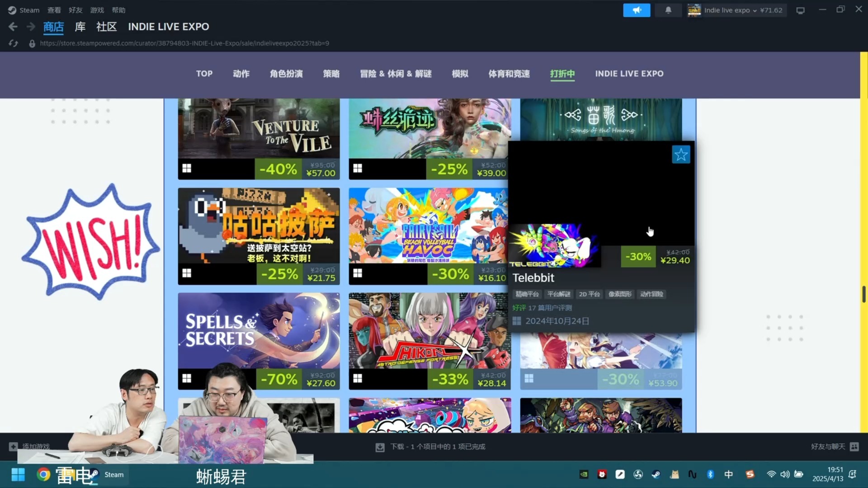Open the downloads manager icon

click(x=380, y=447)
